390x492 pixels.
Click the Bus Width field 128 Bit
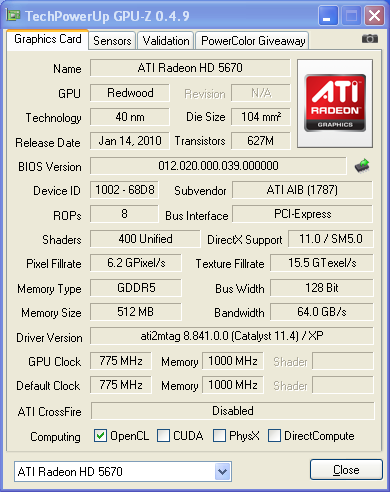[322, 288]
